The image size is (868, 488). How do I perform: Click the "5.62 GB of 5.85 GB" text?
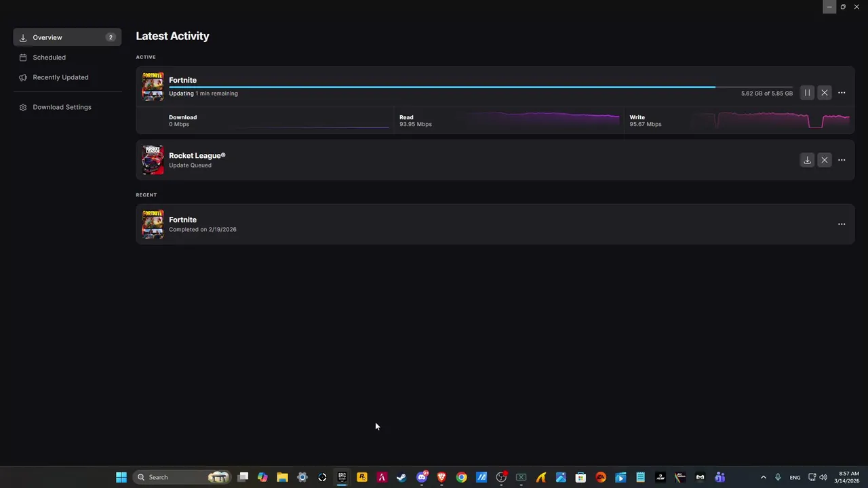[767, 94]
